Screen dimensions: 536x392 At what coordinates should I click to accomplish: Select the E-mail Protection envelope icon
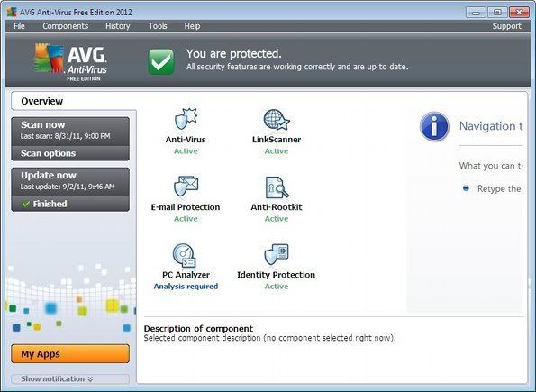[186, 187]
